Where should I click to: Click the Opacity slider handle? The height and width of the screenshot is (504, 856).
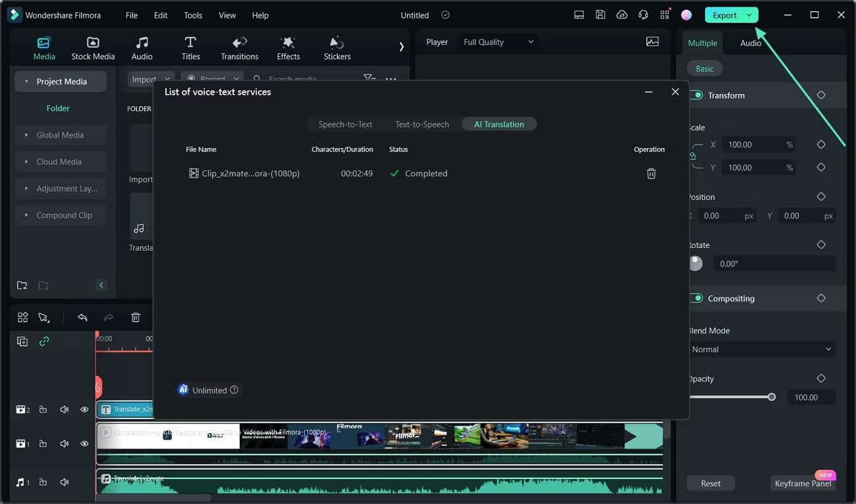point(772,397)
